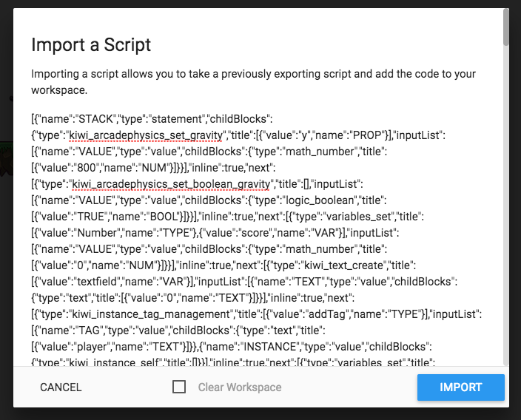Click the importing description paragraph
The width and height of the screenshot is (521, 420).
click(253, 82)
